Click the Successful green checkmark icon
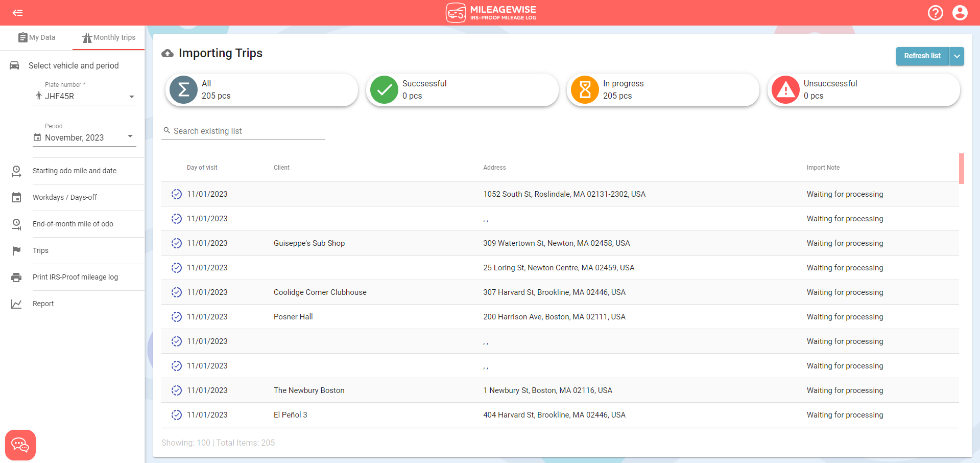This screenshot has width=980, height=463. [x=384, y=90]
